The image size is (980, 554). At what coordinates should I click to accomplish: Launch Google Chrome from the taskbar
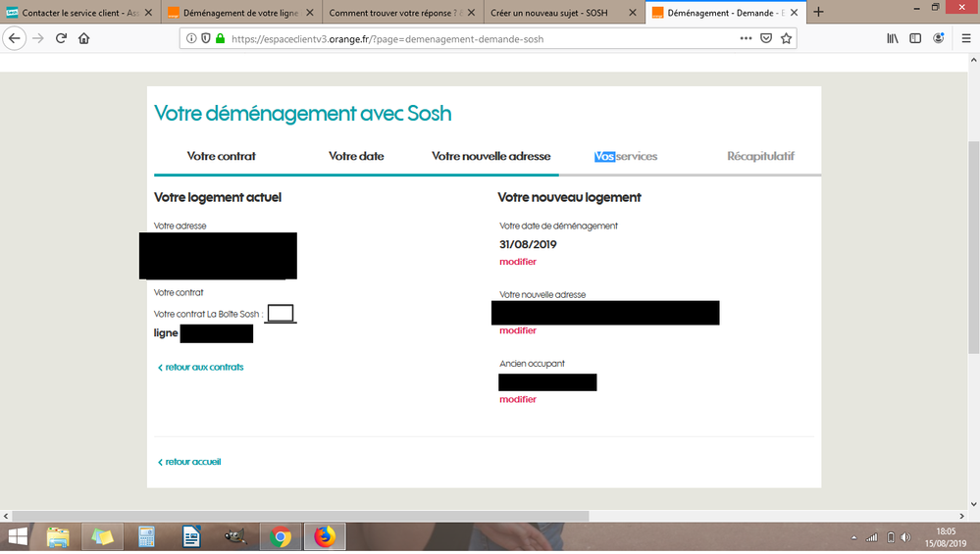pos(281,536)
